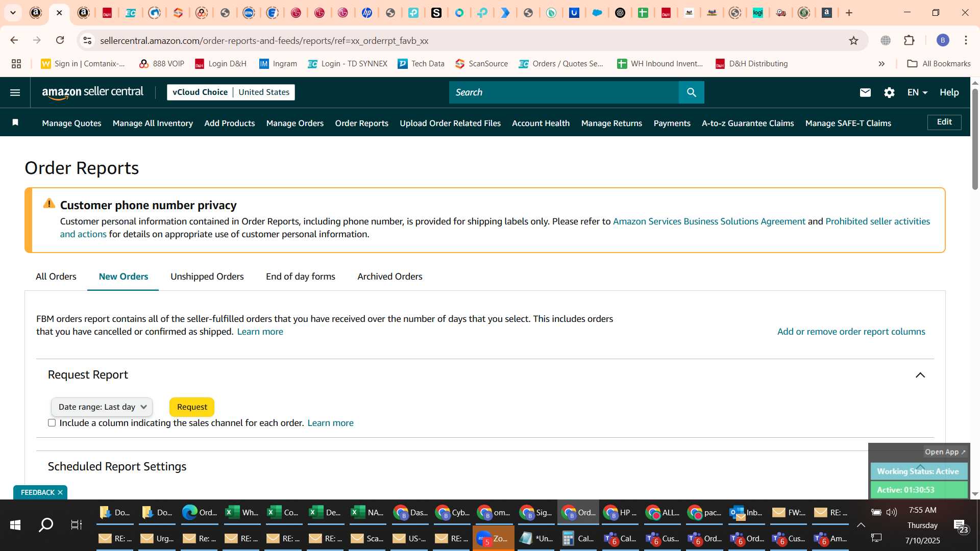The image size is (980, 551).
Task: Click the yellow Request button
Action: (x=192, y=407)
